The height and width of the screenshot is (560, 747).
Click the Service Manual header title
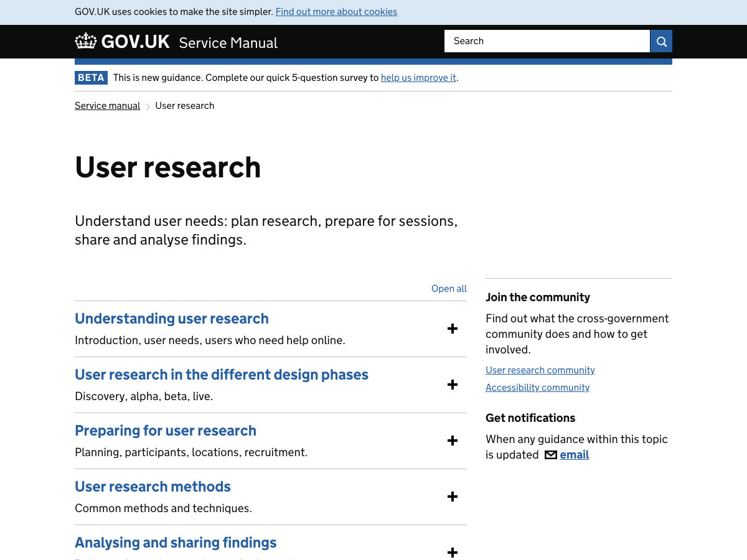228,43
